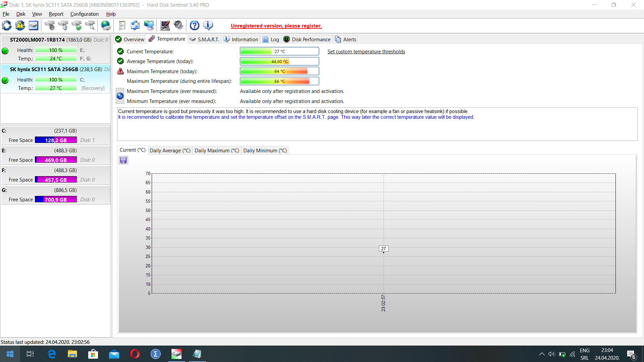Switch to the Log tab
This screenshot has height=362, width=644.
270,39
